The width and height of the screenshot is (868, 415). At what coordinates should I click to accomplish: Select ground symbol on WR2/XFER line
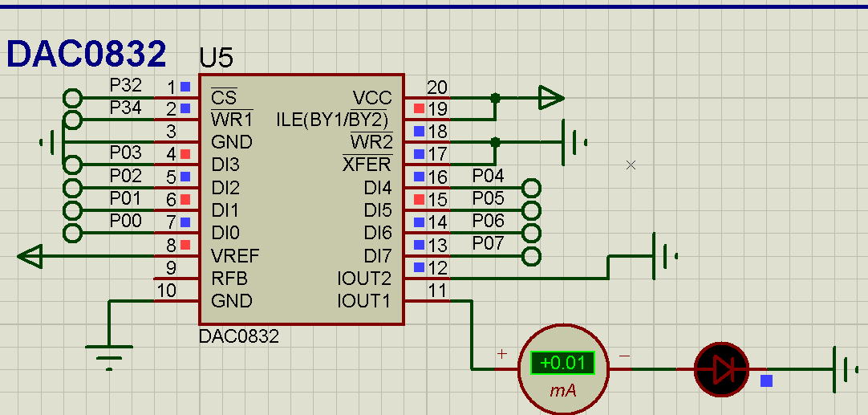[575, 142]
